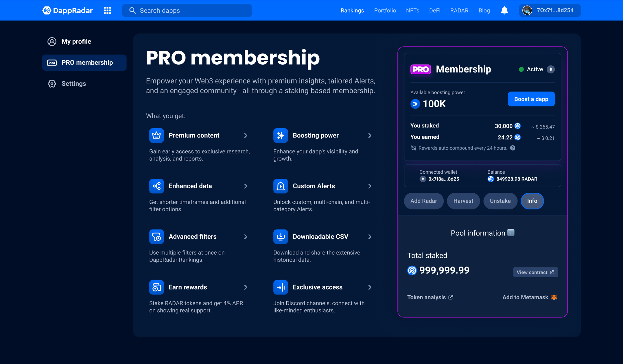Screen dimensions: 623x364
Task: Click the MetaMask fox icon
Action: click(x=554, y=297)
